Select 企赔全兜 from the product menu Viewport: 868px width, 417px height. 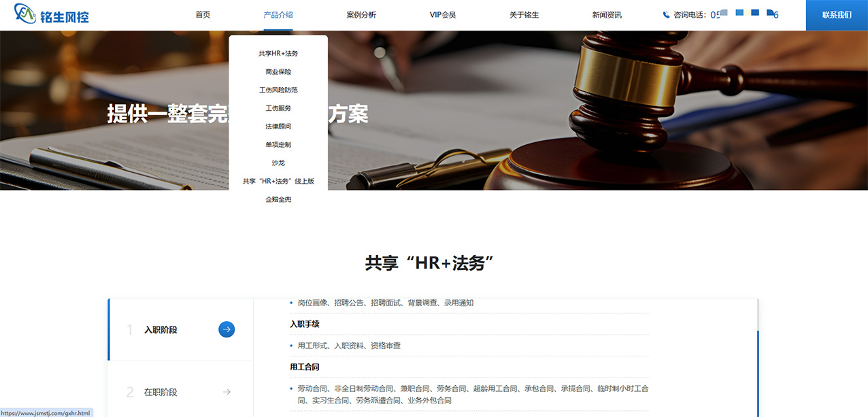pos(278,200)
